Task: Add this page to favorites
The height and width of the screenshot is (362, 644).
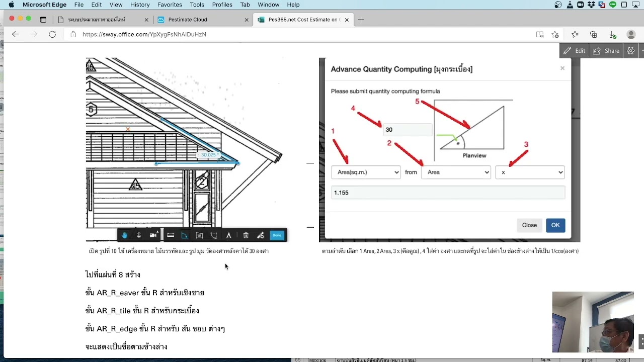Action: coord(555,34)
